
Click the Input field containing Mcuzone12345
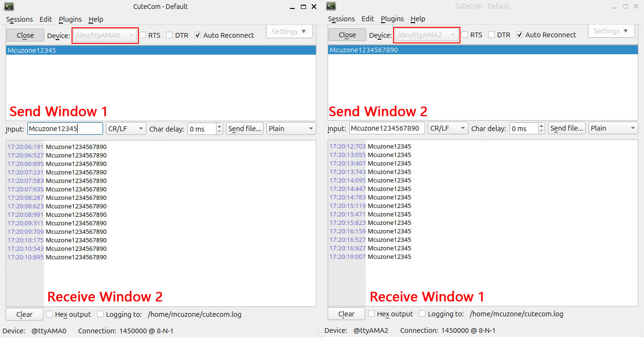(65, 129)
